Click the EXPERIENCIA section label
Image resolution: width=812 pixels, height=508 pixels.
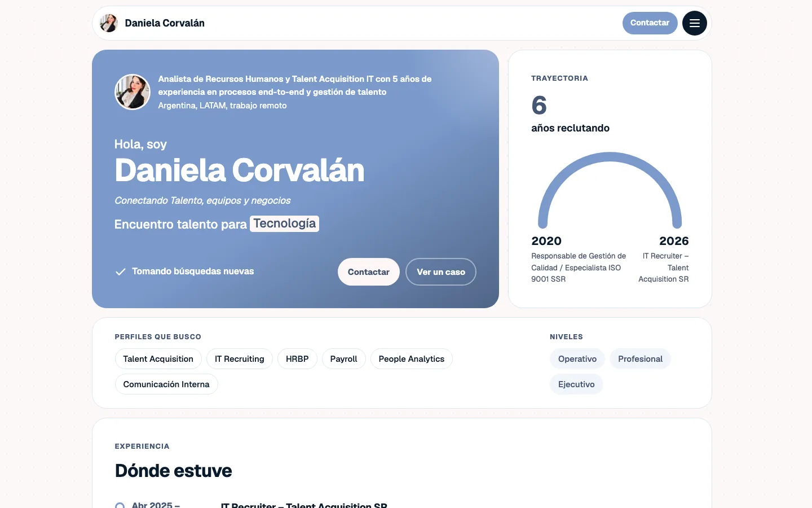click(142, 446)
